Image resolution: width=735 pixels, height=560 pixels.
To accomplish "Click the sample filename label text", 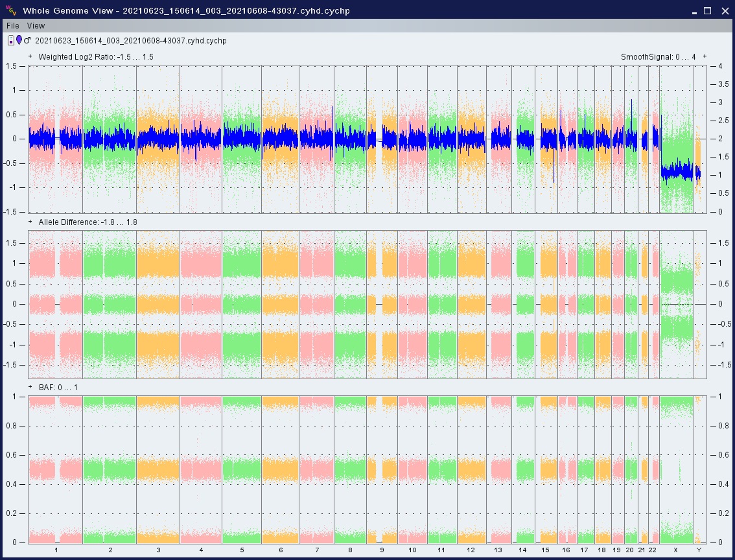I will (x=130, y=41).
